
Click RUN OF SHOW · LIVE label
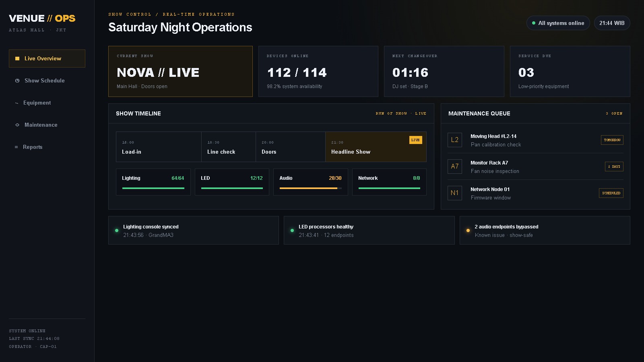point(401,113)
